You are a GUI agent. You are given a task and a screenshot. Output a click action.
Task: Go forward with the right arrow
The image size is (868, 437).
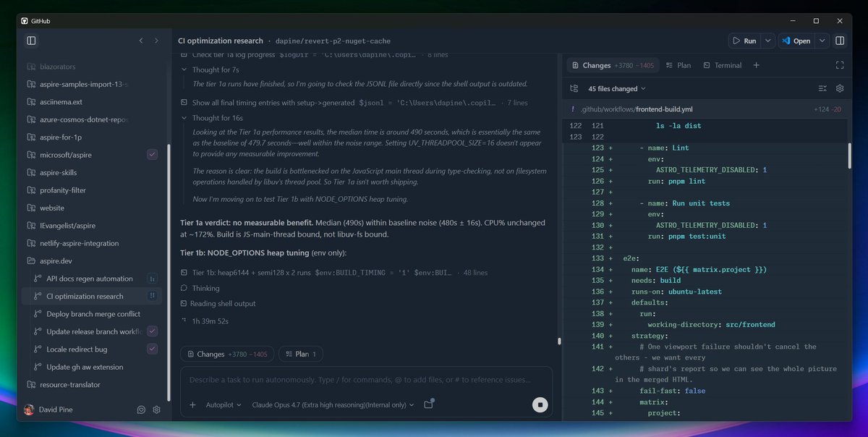point(156,41)
